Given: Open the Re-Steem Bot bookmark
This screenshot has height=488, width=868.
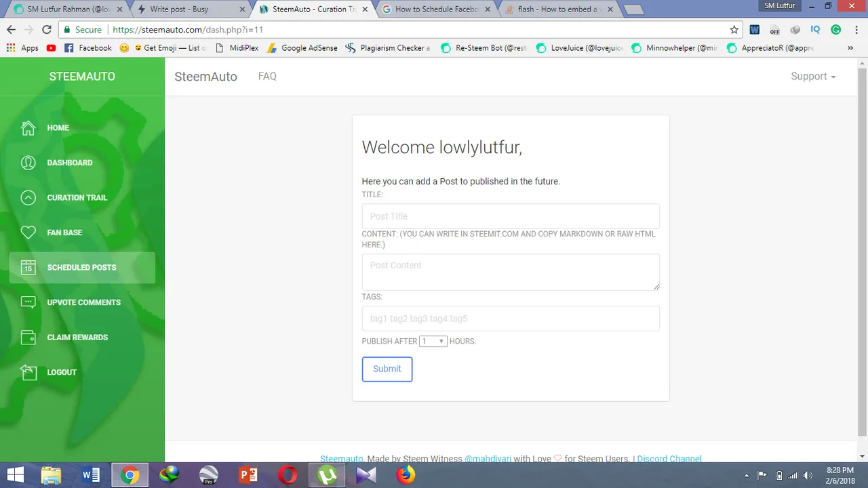Looking at the screenshot, I should point(484,48).
